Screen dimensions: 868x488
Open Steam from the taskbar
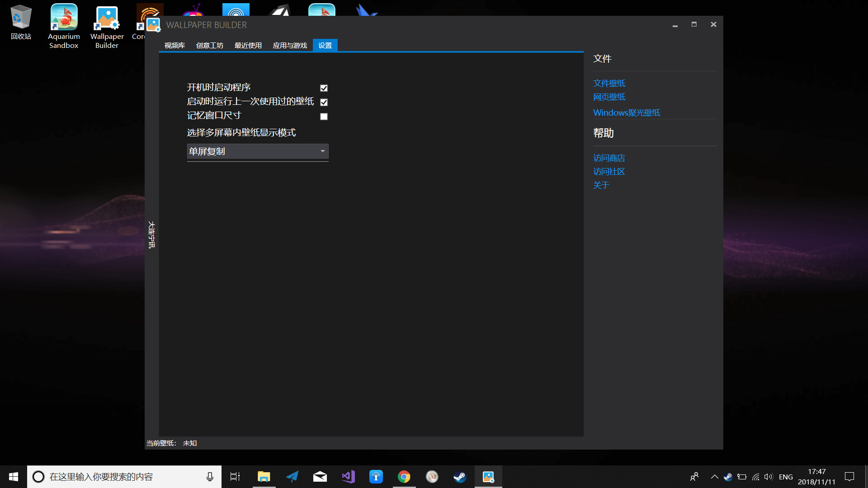(x=460, y=476)
